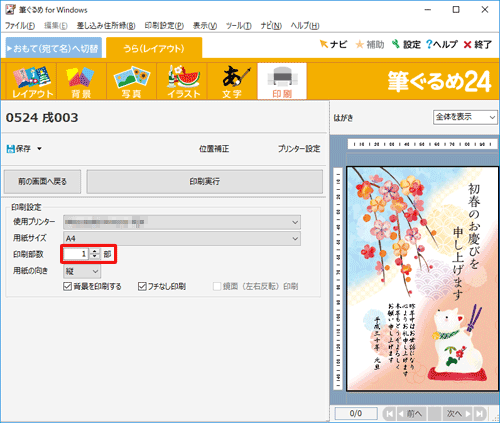Toggle 背景を印刷する checkbox
The image size is (500, 423).
click(67, 286)
